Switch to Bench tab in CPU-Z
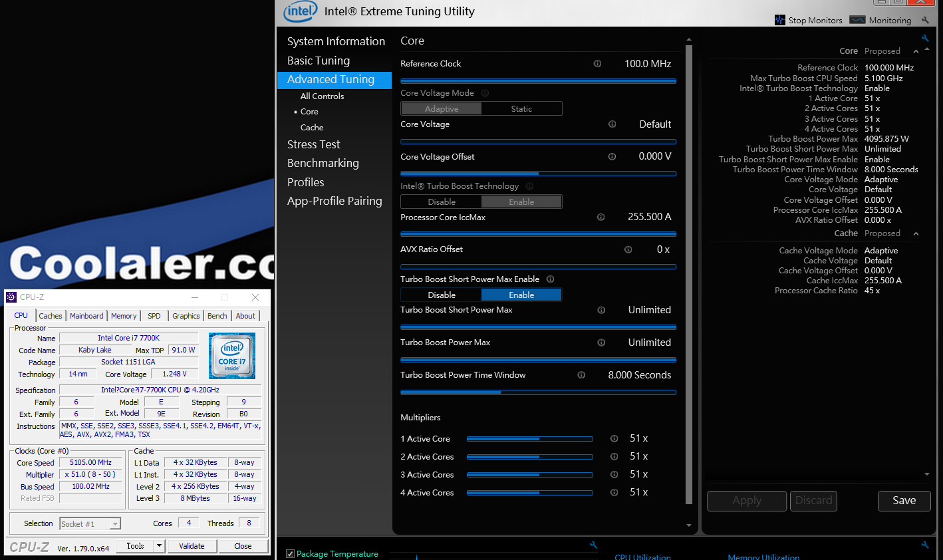Screen dimensions: 943x560 217,316
